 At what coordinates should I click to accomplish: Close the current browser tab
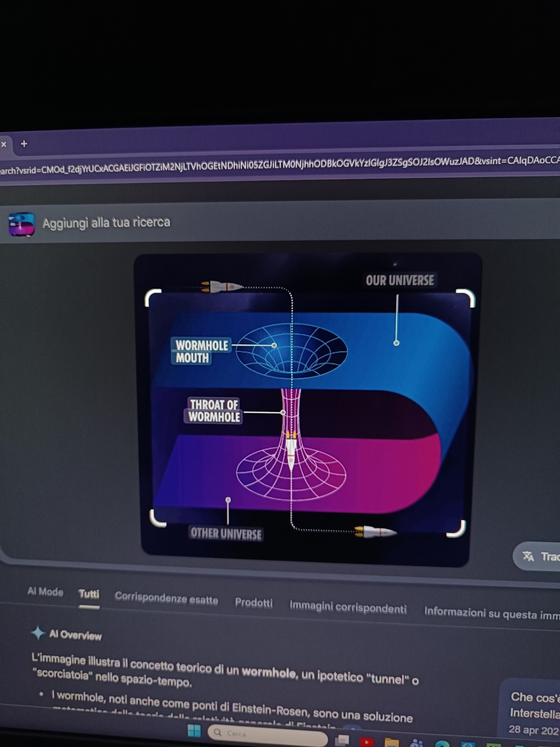(x=4, y=144)
